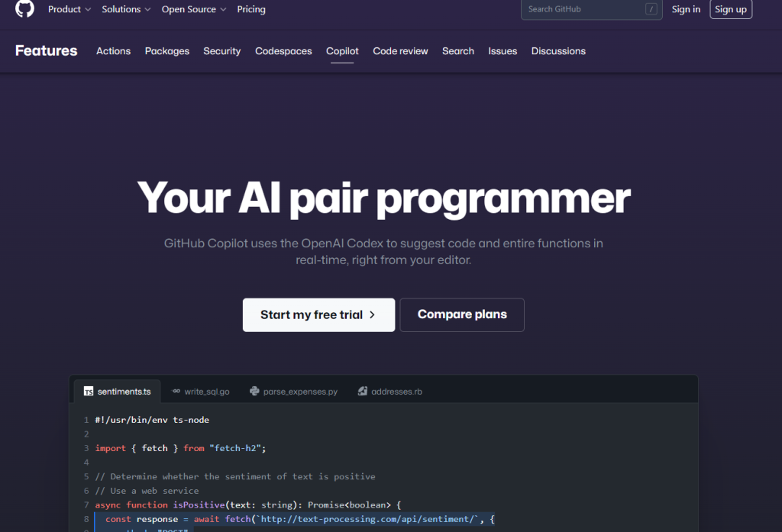Click the GitHub logo
The height and width of the screenshot is (532, 782).
click(23, 9)
